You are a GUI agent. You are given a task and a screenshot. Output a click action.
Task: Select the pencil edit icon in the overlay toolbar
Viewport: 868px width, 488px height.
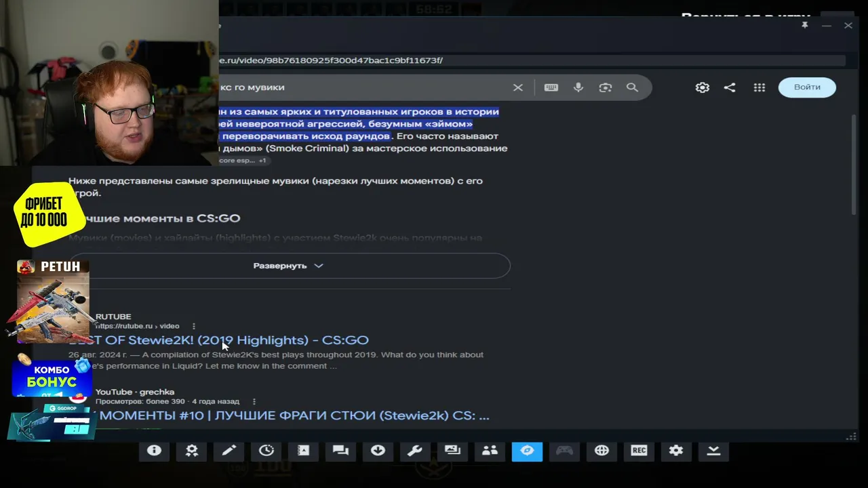click(229, 451)
